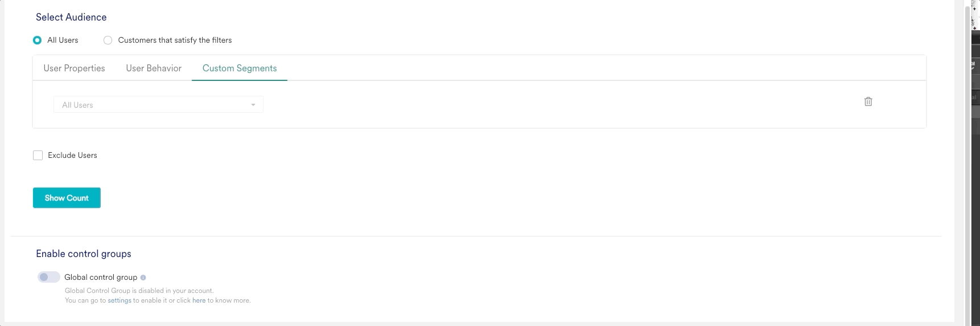980x326 pixels.
Task: Switch to the User Properties tab
Action: tap(74, 68)
